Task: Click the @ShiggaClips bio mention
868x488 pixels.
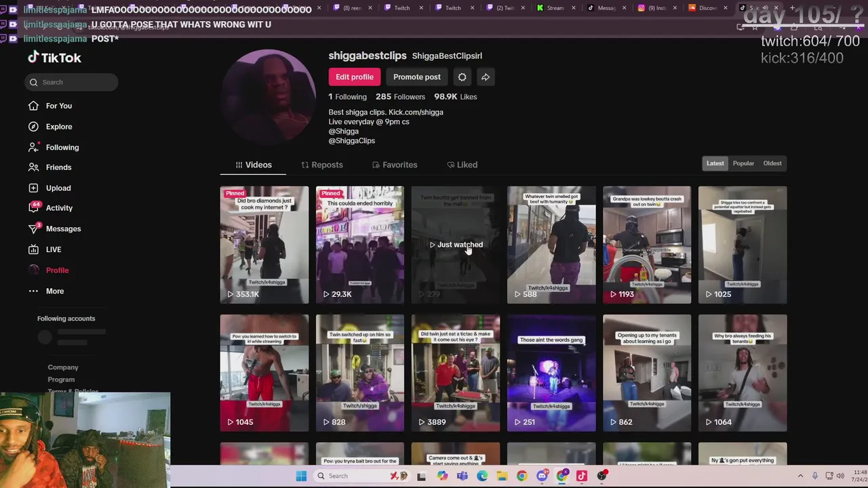Action: 352,141
